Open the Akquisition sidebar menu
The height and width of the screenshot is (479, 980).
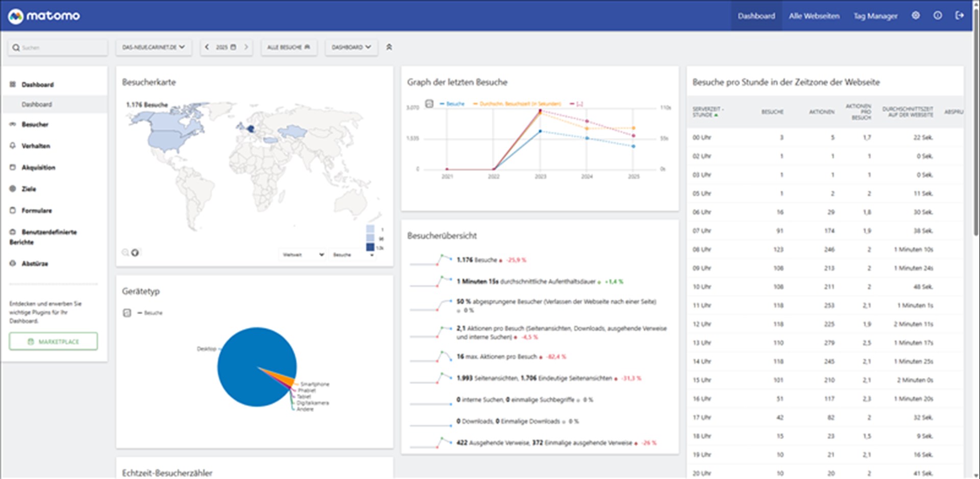tap(38, 167)
